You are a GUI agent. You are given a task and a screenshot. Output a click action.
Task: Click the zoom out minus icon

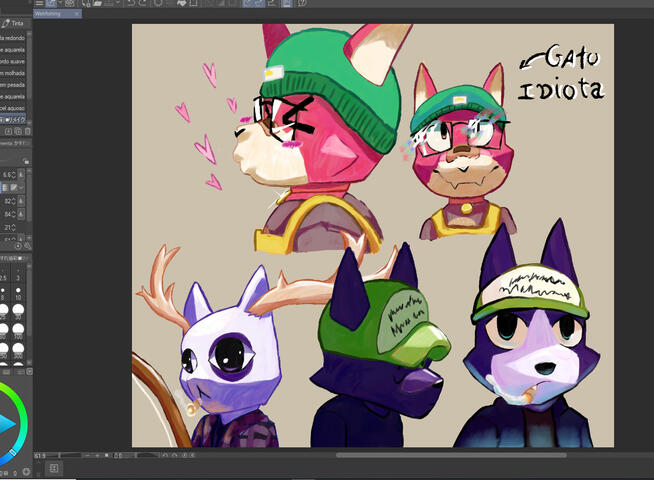88,455
